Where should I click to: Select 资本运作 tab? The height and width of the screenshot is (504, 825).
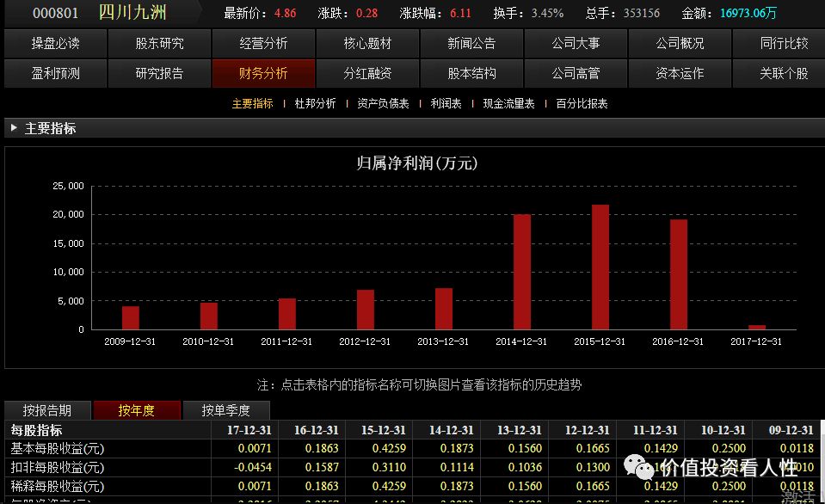click(680, 73)
